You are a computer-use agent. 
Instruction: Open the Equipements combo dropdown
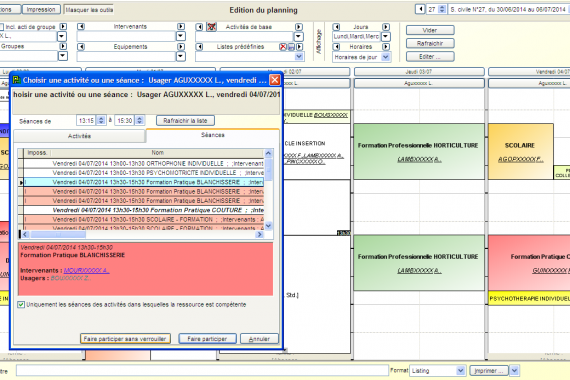181,56
